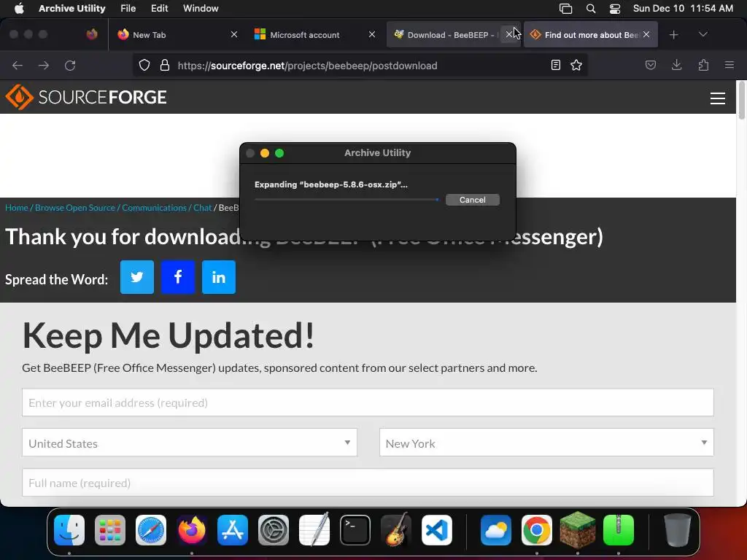Open the New York state dropdown
This screenshot has width=747, height=560.
click(x=546, y=443)
